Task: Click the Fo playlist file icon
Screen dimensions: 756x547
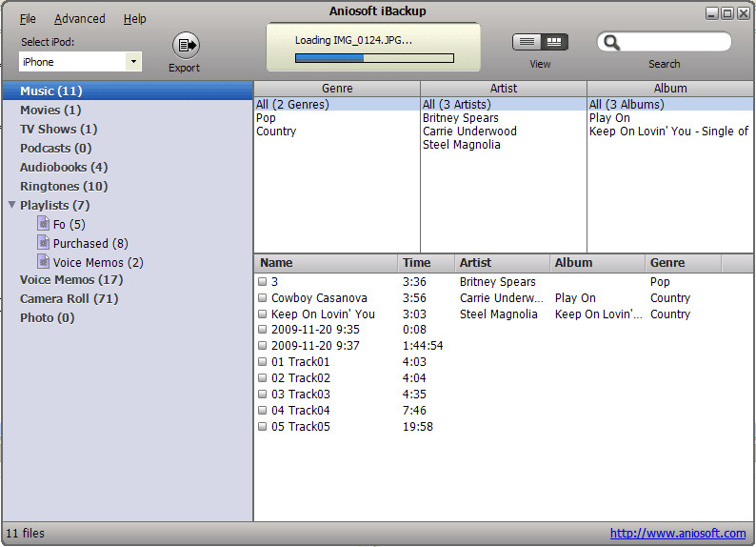Action: coord(44,223)
